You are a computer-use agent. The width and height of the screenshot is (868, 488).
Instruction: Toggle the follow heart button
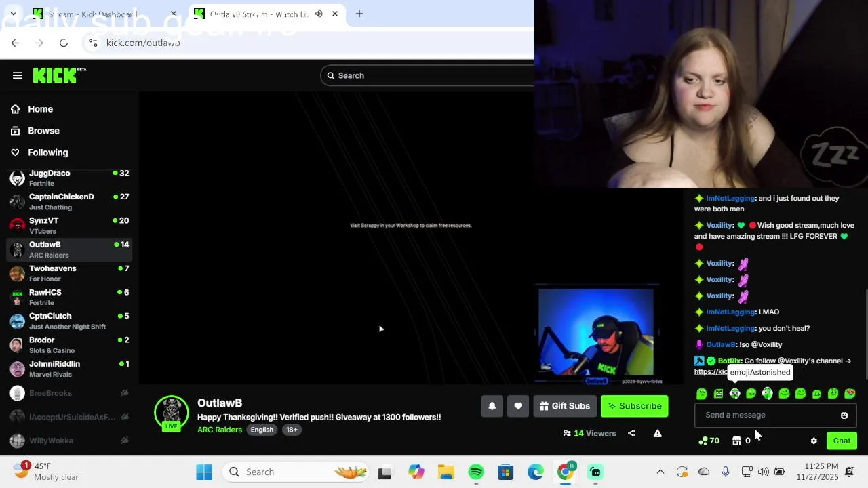518,406
